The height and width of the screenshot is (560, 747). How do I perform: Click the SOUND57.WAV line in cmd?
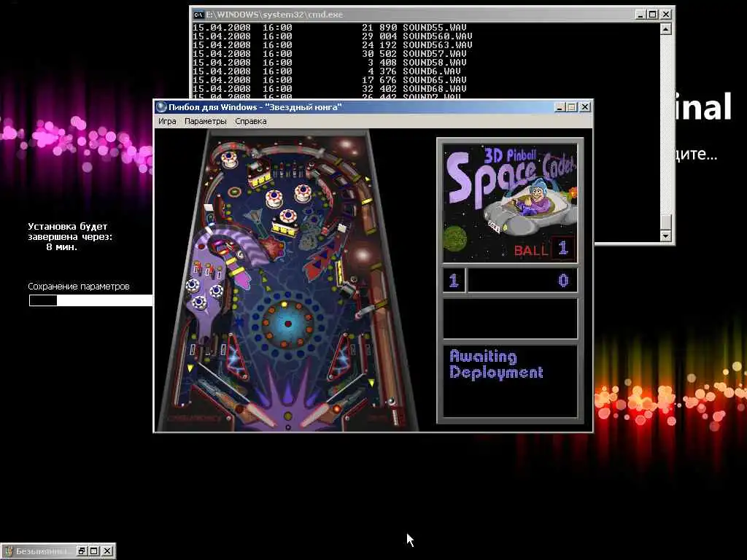[x=329, y=54]
